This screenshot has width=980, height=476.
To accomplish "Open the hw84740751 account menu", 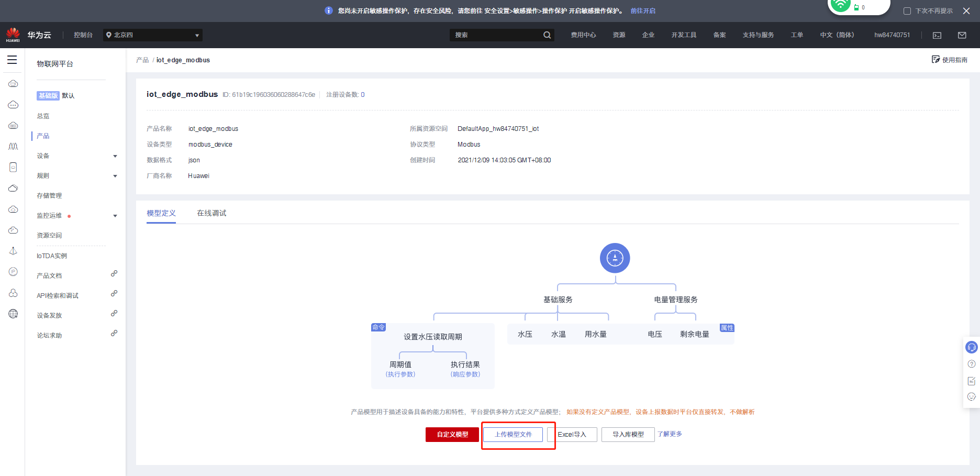I will pyautogui.click(x=892, y=35).
